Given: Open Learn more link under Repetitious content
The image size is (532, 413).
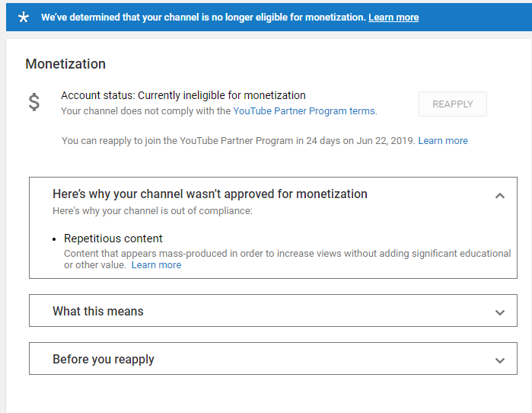Looking at the screenshot, I should pyautogui.click(x=157, y=265).
